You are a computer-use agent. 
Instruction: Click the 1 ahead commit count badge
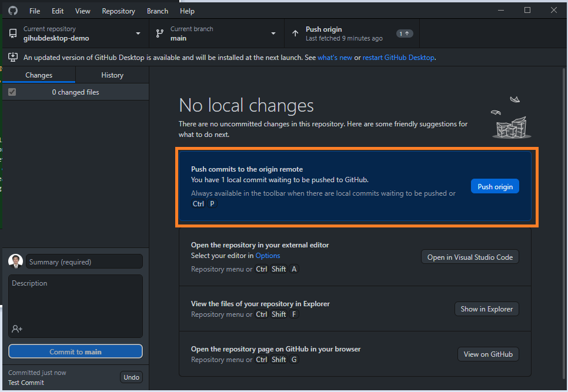pos(405,33)
